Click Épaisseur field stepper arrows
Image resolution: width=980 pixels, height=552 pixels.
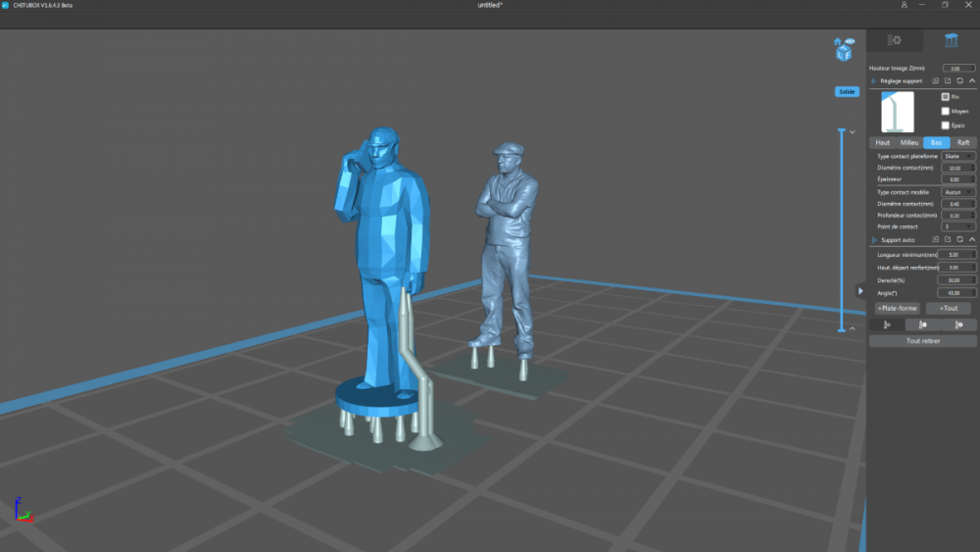(x=972, y=179)
